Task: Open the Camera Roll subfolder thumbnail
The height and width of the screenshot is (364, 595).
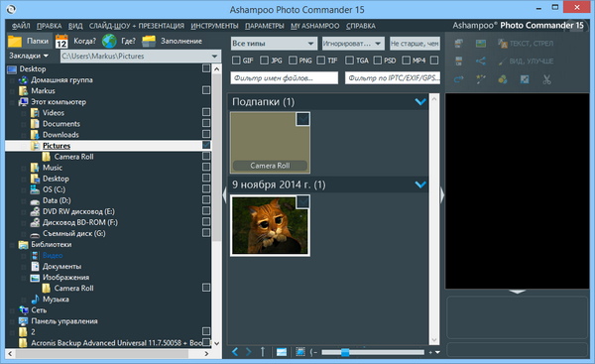Action: 270,143
